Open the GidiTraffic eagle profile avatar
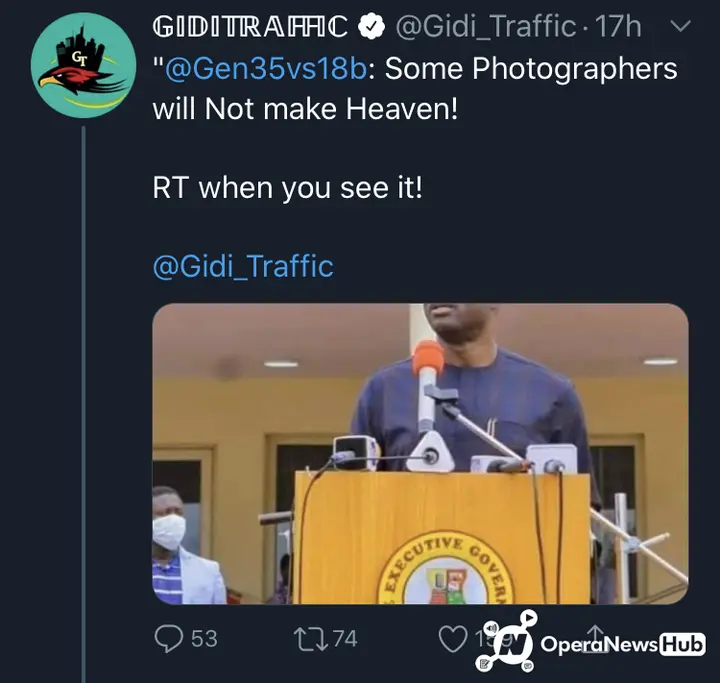The image size is (720, 683). tap(84, 65)
